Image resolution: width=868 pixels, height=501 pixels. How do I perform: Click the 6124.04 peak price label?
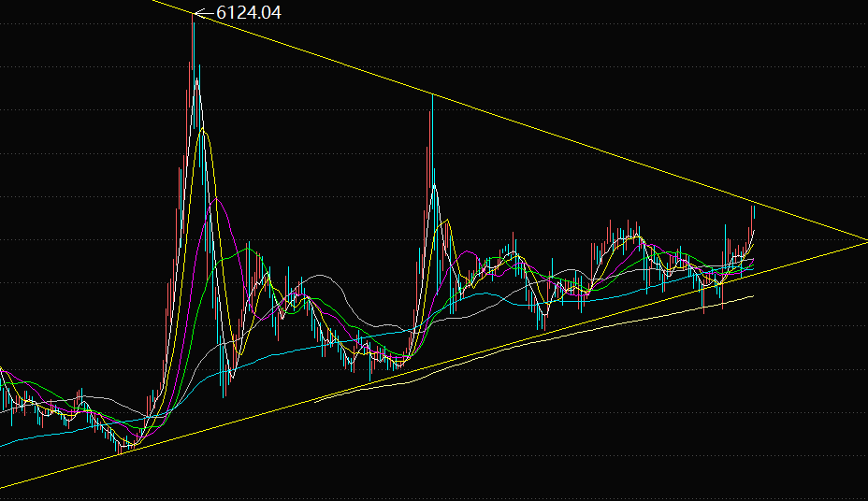249,12
